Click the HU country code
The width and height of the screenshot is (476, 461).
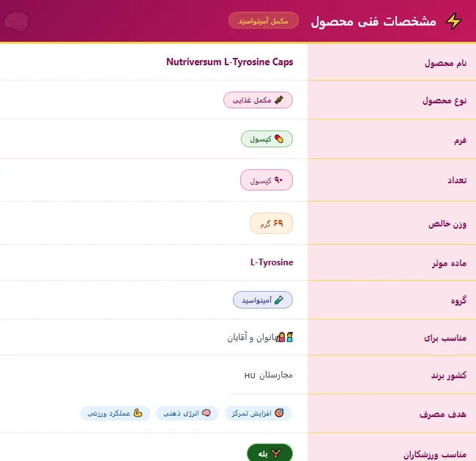tap(250, 376)
